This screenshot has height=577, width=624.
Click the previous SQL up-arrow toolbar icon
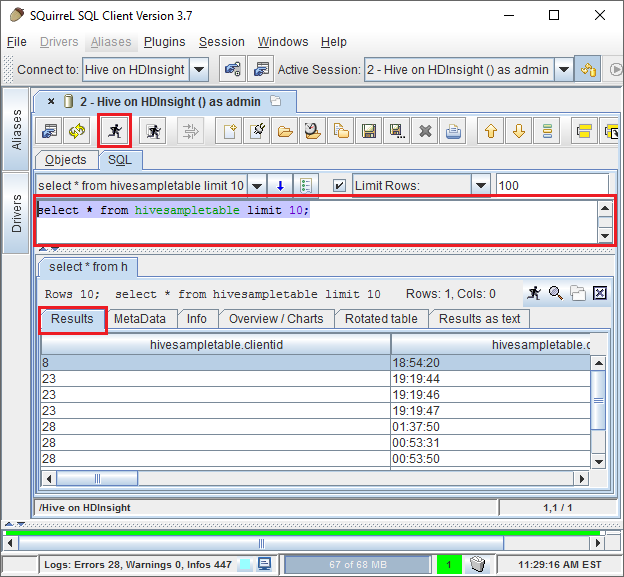pyautogui.click(x=489, y=131)
